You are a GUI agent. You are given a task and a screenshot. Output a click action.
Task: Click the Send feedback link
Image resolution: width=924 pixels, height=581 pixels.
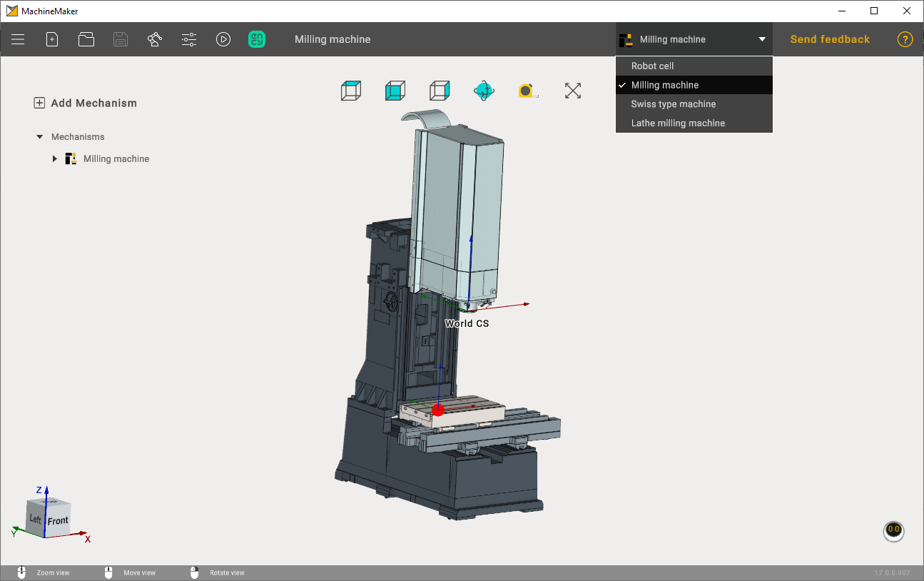click(x=830, y=39)
